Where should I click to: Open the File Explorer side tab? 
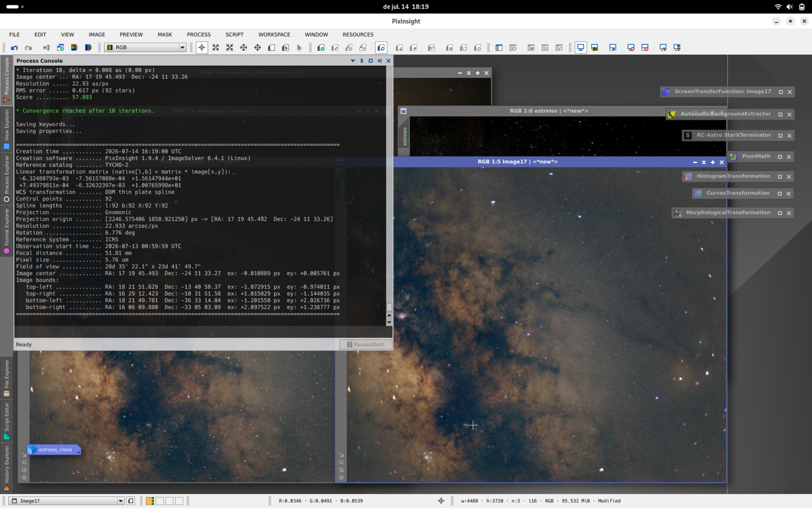(x=6, y=378)
